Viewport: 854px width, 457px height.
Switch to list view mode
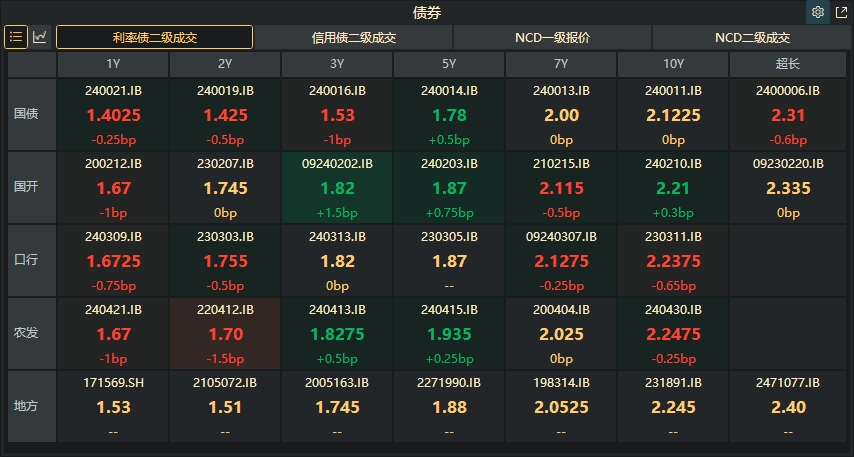(16, 37)
